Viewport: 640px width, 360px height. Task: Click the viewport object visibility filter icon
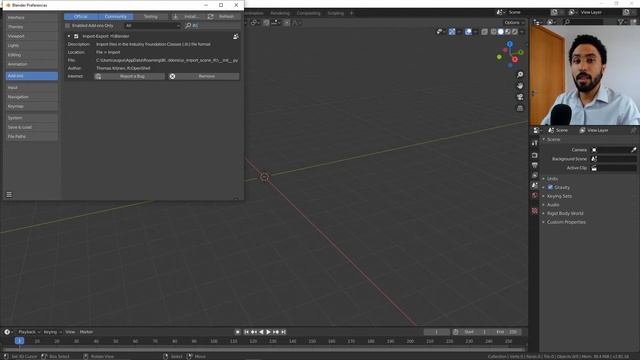point(440,31)
